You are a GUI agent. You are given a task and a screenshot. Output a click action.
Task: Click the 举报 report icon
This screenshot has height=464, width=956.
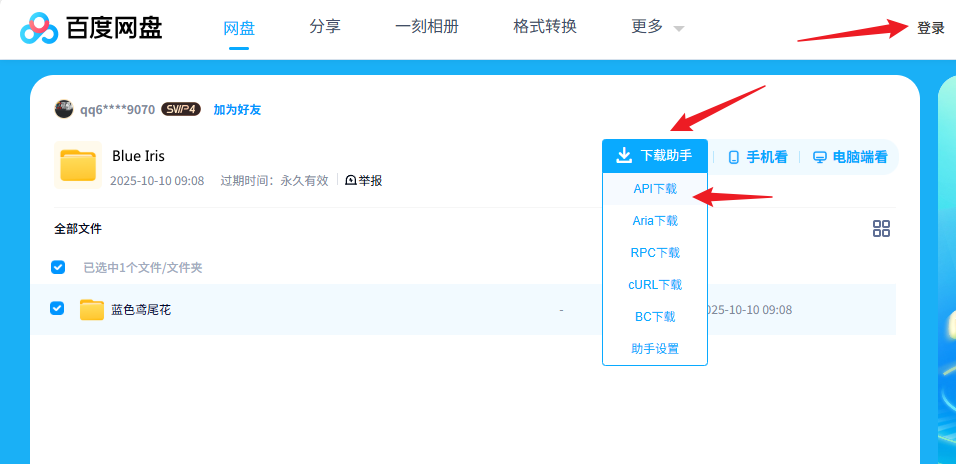(x=351, y=181)
